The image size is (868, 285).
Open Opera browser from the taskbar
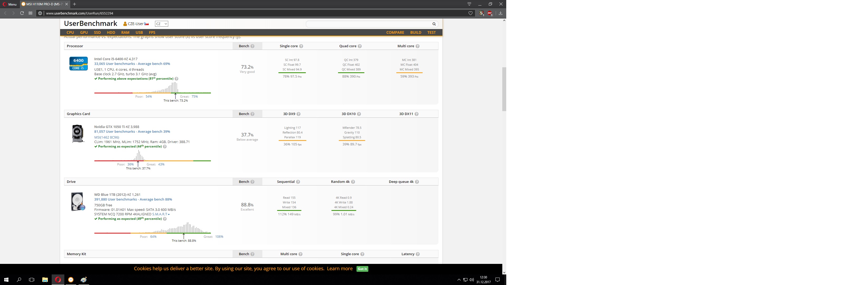click(x=58, y=280)
